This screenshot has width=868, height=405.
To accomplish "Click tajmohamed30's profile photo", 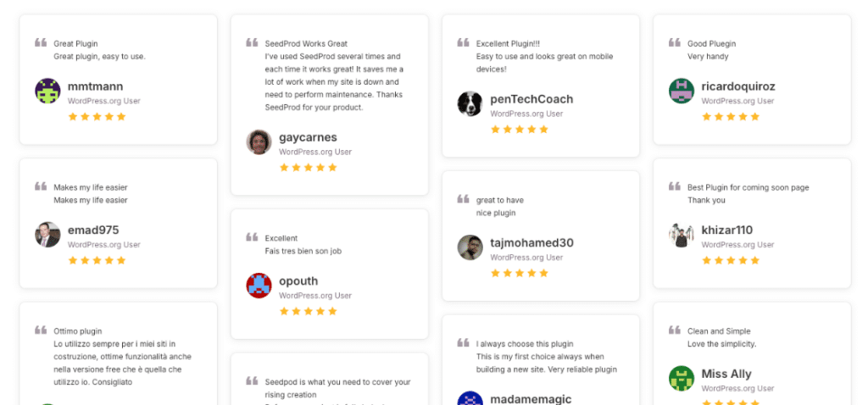I will [470, 247].
